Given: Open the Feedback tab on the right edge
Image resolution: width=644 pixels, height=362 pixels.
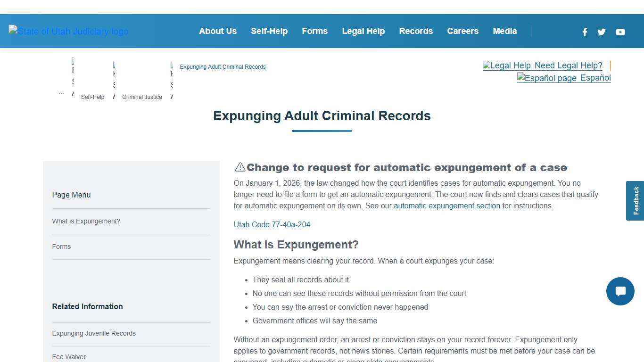Looking at the screenshot, I should pyautogui.click(x=635, y=200).
